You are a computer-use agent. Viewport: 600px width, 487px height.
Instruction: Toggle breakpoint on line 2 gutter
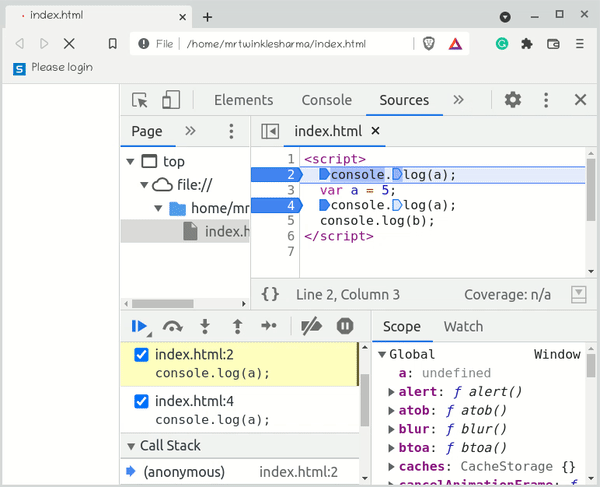point(277,174)
